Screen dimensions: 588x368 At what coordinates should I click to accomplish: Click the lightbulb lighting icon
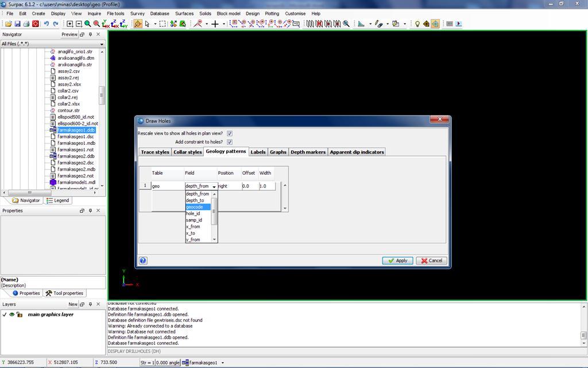(x=417, y=24)
